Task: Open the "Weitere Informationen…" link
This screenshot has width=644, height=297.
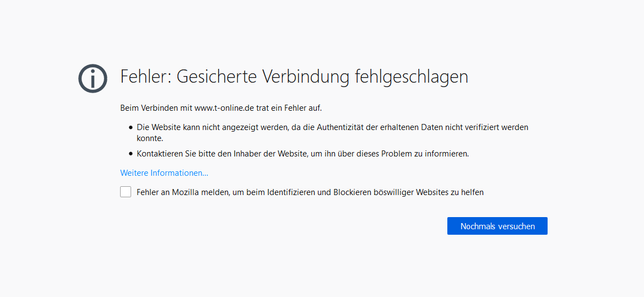Action: (x=164, y=173)
